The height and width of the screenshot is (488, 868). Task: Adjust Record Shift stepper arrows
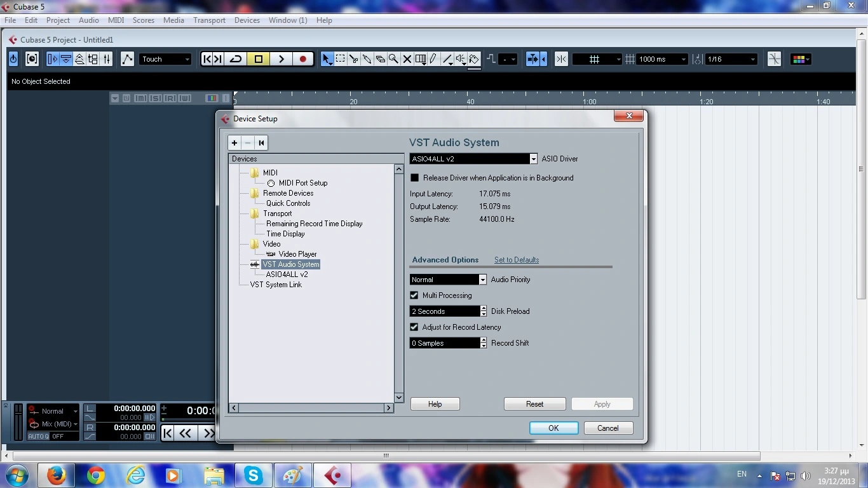(x=484, y=343)
